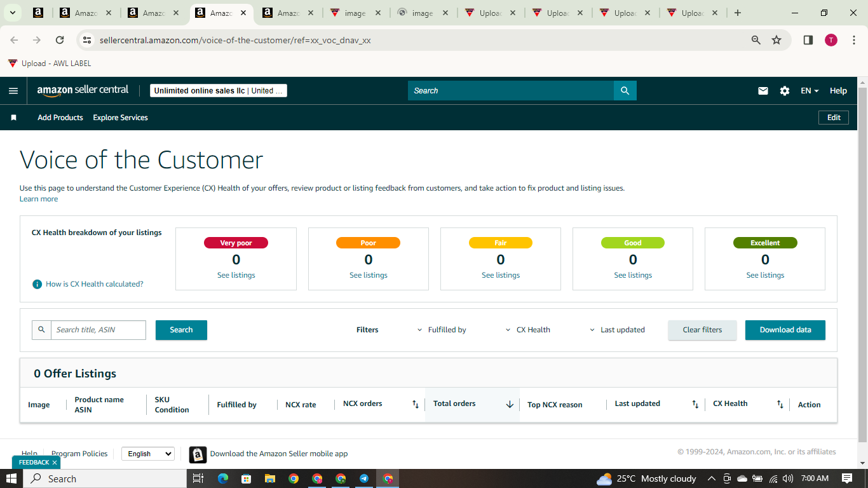Viewport: 868px width, 488px height.
Task: Open the notification center icon
Action: [x=847, y=478]
